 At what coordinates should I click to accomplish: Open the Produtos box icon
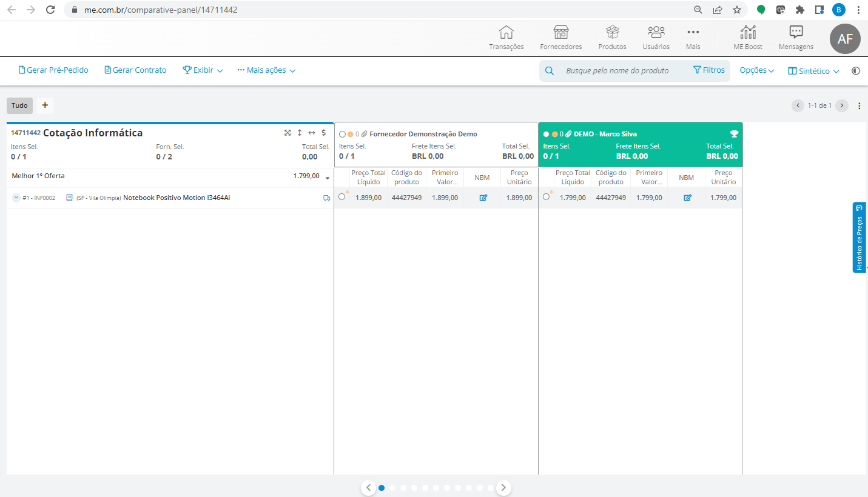point(612,33)
